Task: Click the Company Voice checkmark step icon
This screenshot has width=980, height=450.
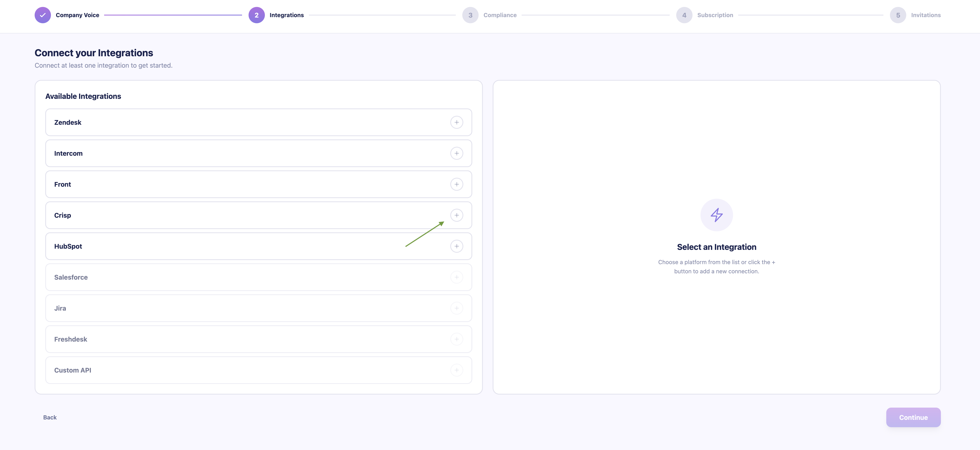Action: click(x=43, y=15)
